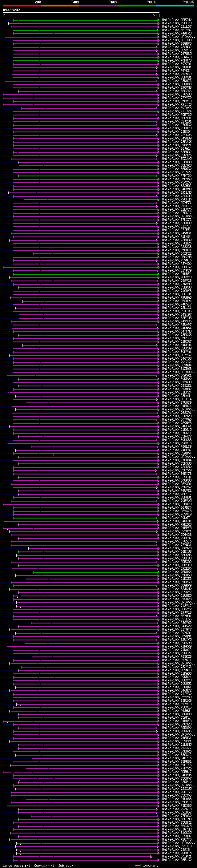This screenshot has height=868, width=197.
Task: Click the cyan ~100% legend color segment
Action: tap(175, 6)
